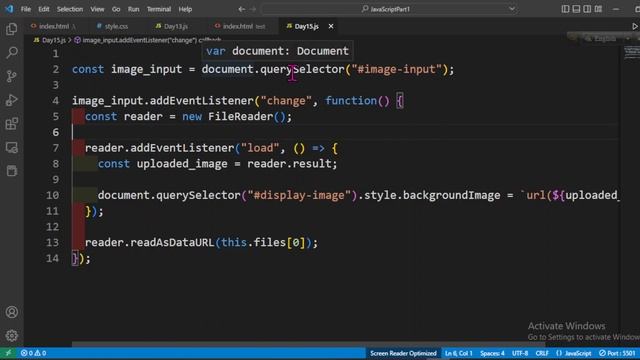Click line number 10 in gutter
This screenshot has width=640, height=360.
click(x=52, y=195)
